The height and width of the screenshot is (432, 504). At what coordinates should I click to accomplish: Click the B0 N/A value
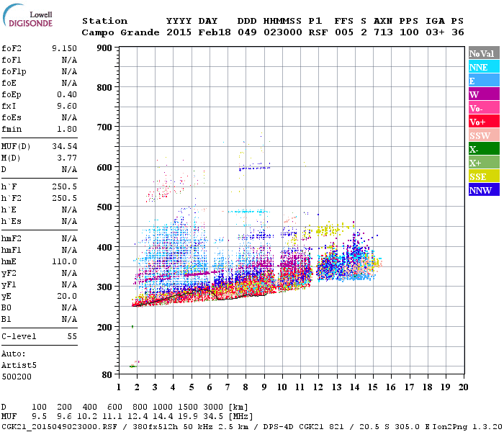pos(69,307)
